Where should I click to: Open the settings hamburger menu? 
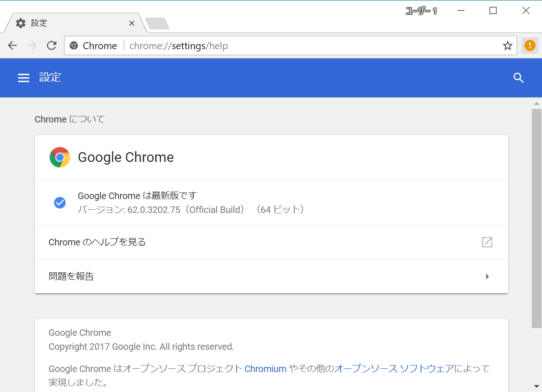(x=24, y=77)
